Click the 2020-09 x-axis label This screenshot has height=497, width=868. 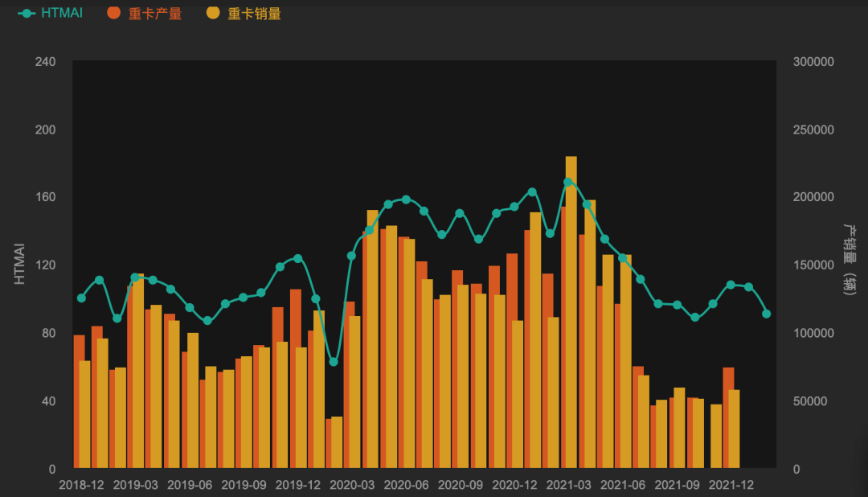pos(461,485)
